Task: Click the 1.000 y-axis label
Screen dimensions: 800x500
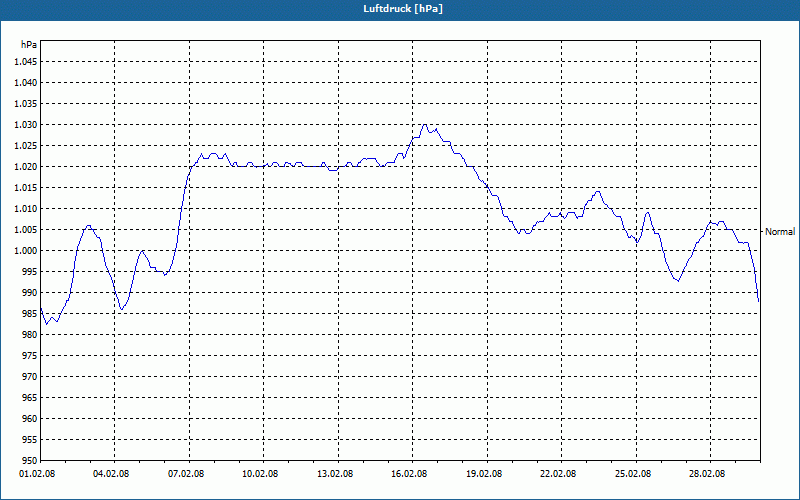Action: pyautogui.click(x=26, y=251)
